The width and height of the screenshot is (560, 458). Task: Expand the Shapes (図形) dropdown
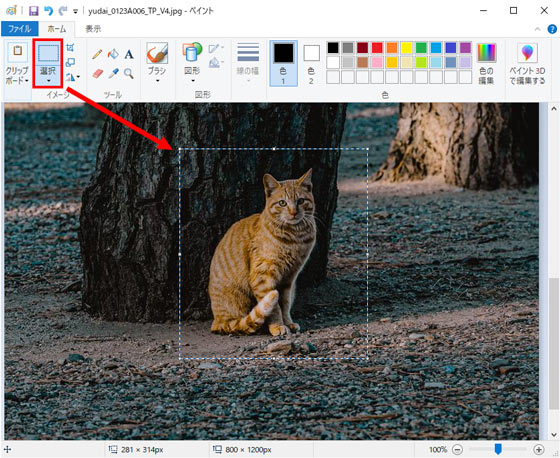pyautogui.click(x=193, y=81)
